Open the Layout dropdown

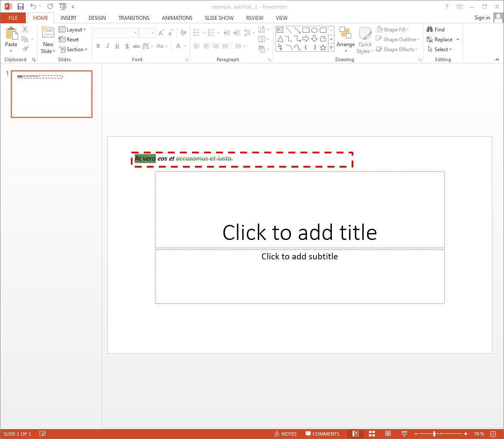pyautogui.click(x=73, y=29)
